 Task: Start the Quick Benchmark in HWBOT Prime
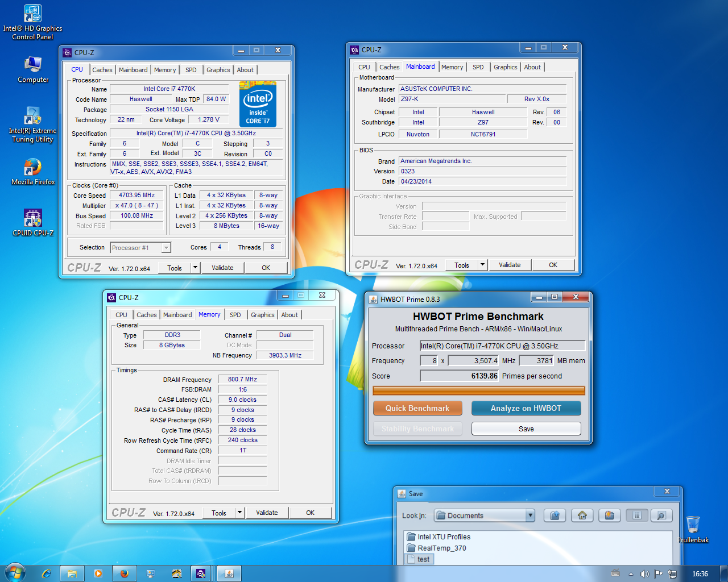pyautogui.click(x=417, y=408)
